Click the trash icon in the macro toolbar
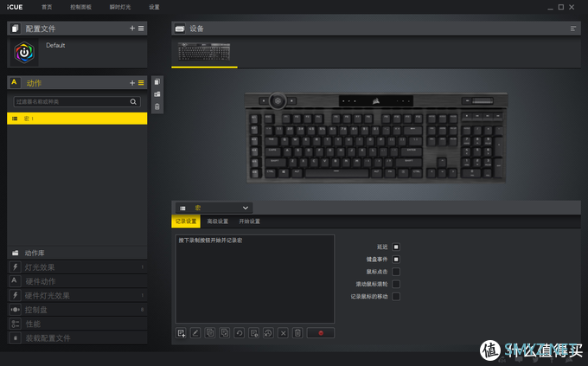The height and width of the screenshot is (366, 588). (x=297, y=333)
